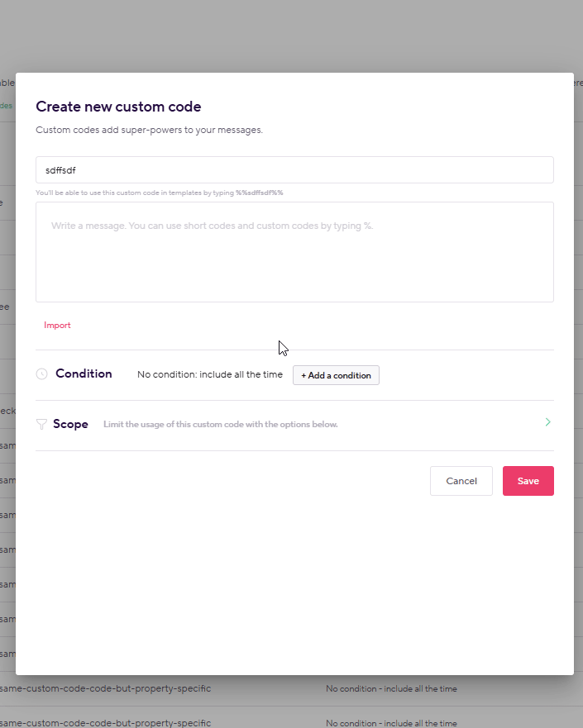Expand Scope section with the green chevron
Image resolution: width=583 pixels, height=728 pixels.
pyautogui.click(x=547, y=422)
